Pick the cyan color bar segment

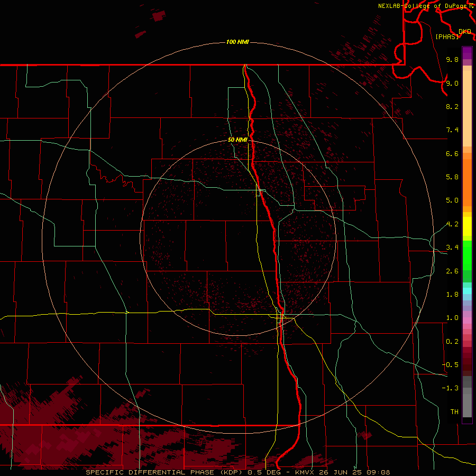click(x=467, y=291)
